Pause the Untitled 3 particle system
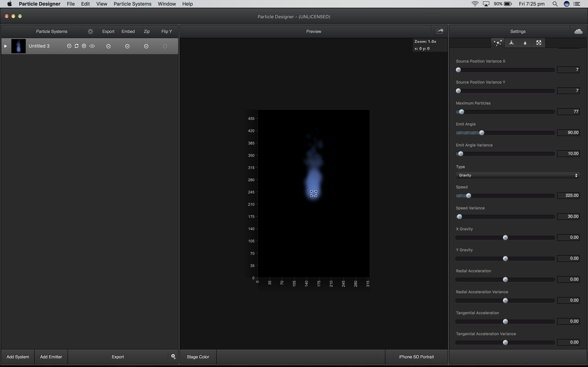 pyautogui.click(x=84, y=46)
